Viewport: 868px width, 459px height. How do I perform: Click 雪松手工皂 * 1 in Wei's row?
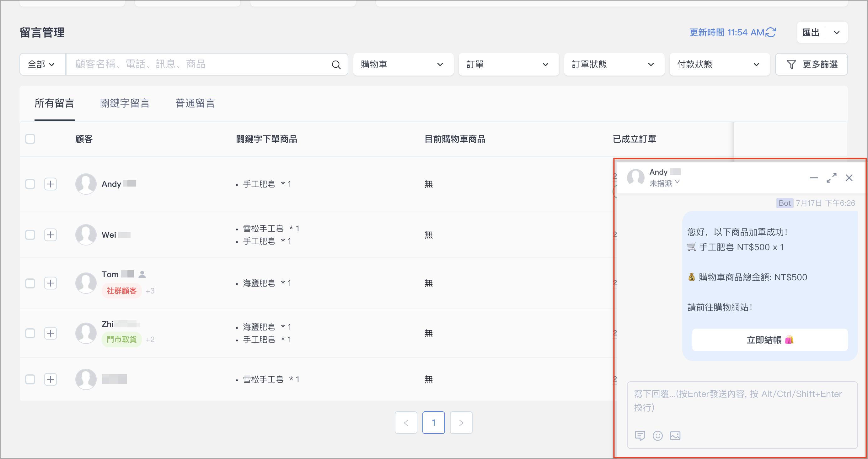pos(271,228)
